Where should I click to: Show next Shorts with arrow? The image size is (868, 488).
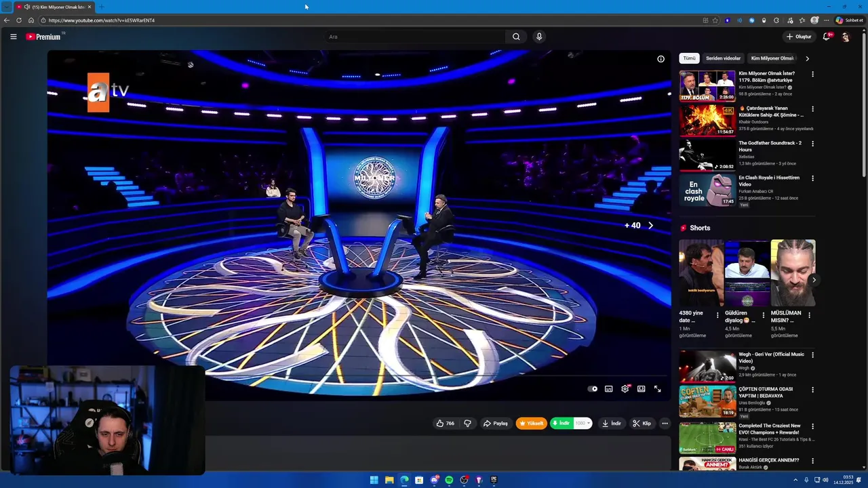point(814,280)
